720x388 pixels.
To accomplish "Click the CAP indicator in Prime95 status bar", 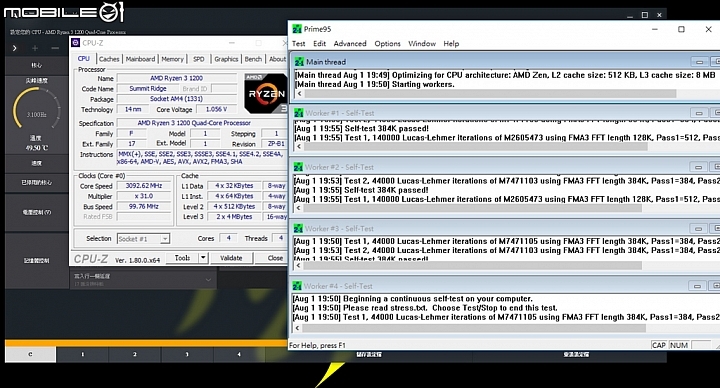I will click(x=658, y=345).
